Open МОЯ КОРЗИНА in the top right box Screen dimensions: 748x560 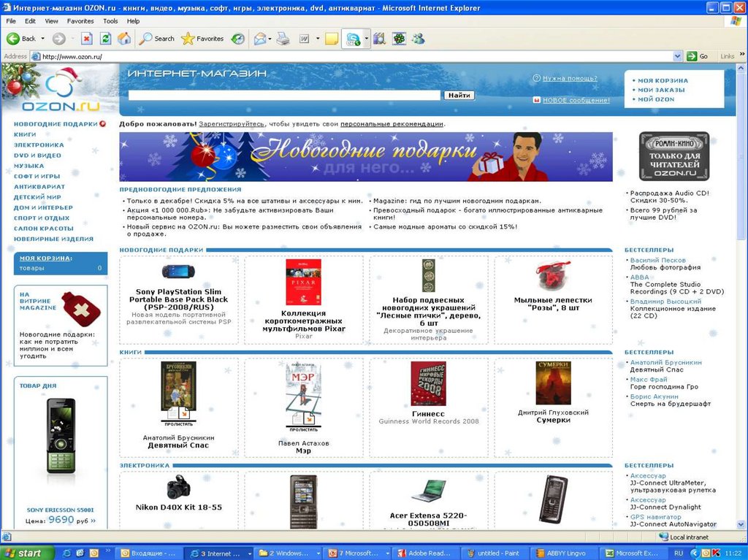pos(663,80)
